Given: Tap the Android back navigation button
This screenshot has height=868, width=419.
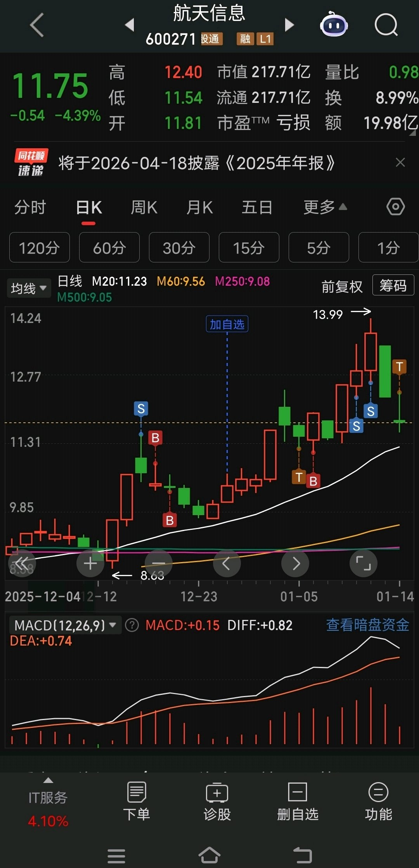Looking at the screenshot, I should click(x=303, y=855).
